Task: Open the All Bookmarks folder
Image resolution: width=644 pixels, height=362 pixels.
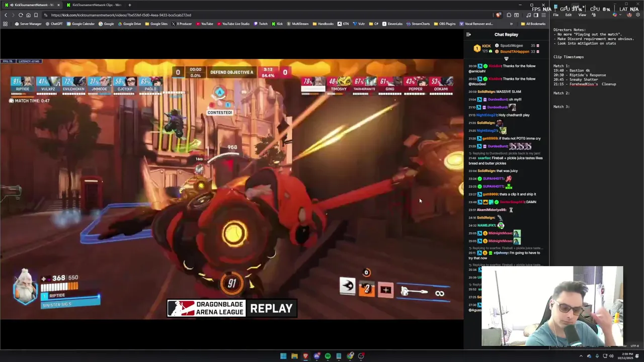Action: pos(533,24)
